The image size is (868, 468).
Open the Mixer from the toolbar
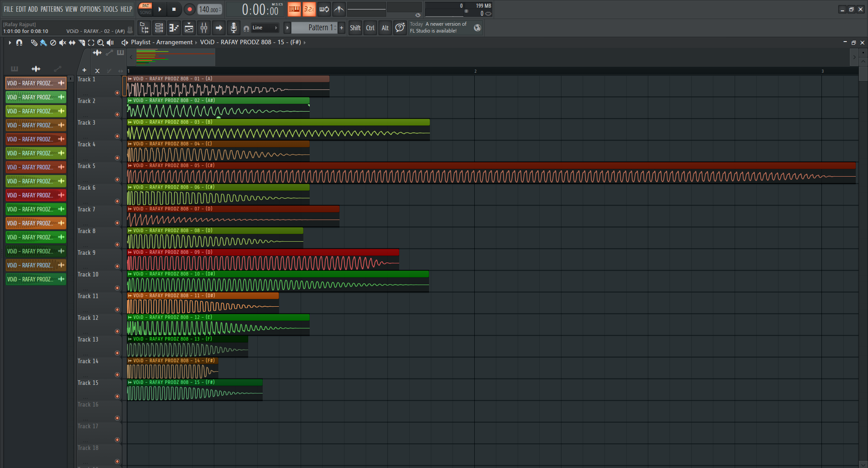coord(203,28)
